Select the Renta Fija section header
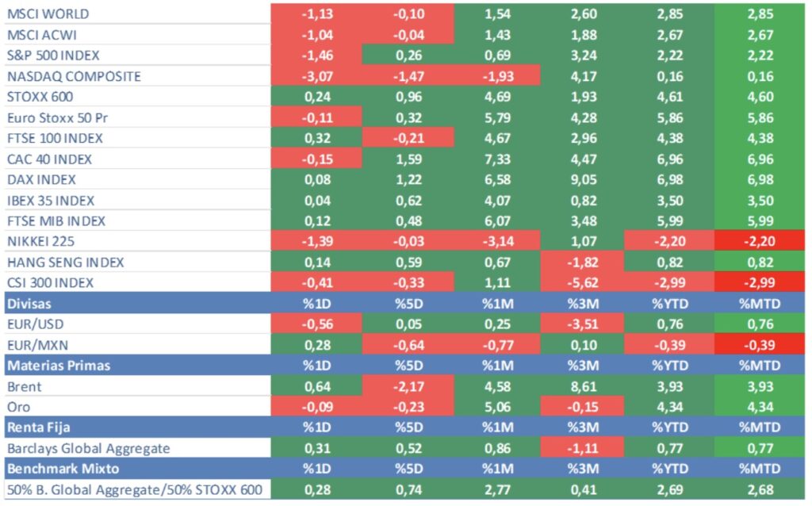Viewport: 812px width, 506px height. pyautogui.click(x=35, y=427)
